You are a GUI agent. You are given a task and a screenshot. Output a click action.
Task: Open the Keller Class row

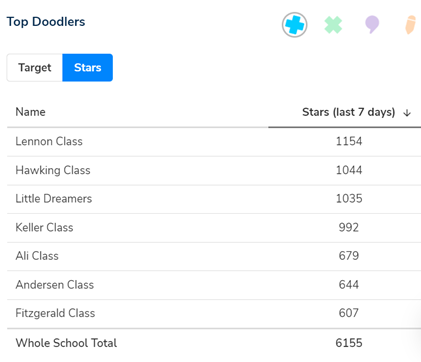[x=214, y=228]
